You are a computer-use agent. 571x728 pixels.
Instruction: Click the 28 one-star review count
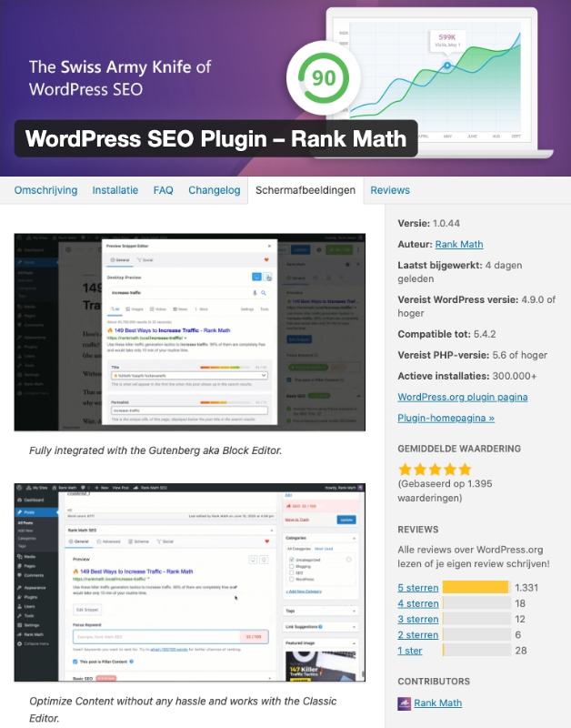click(x=521, y=651)
